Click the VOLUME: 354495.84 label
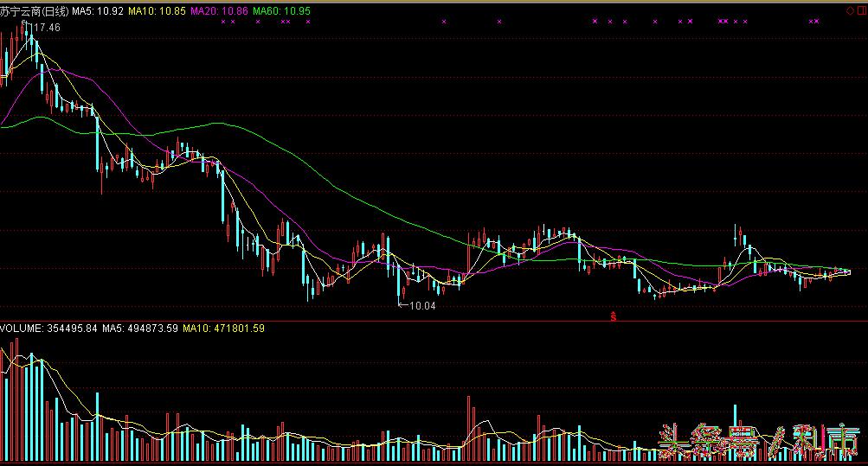The width and height of the screenshot is (868, 466). tap(48, 329)
